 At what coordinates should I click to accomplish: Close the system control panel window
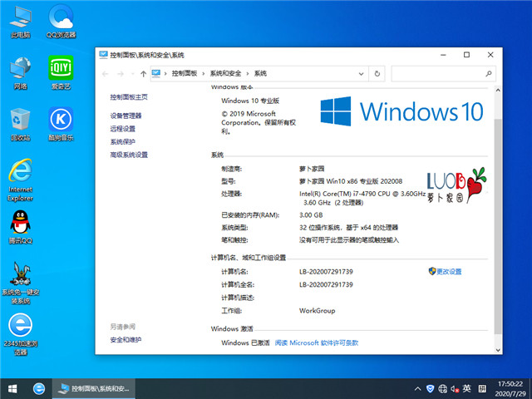pos(490,55)
